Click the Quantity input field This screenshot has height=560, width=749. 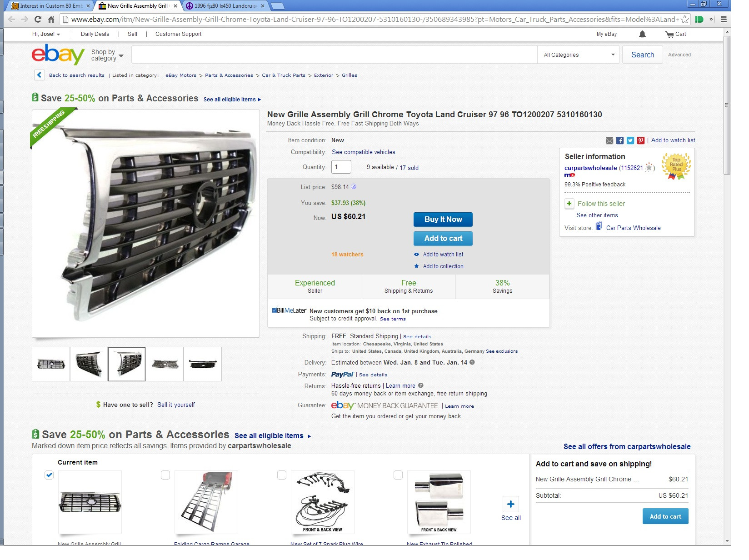[341, 167]
